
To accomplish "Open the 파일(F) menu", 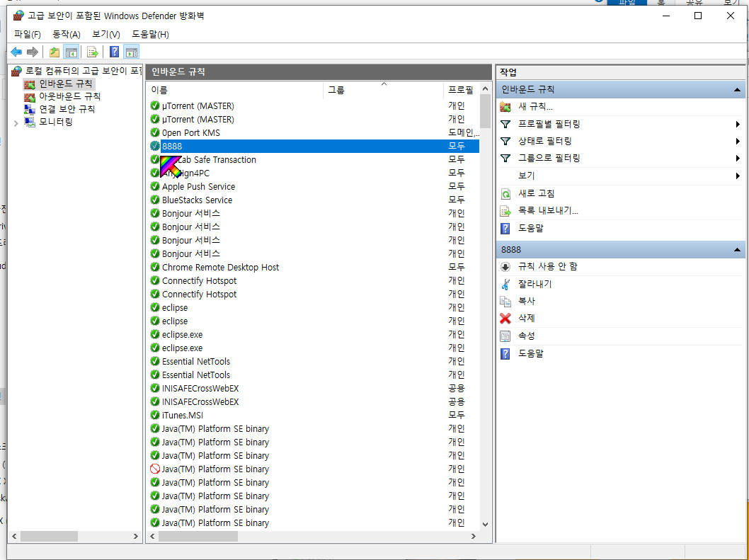I will [x=27, y=35].
